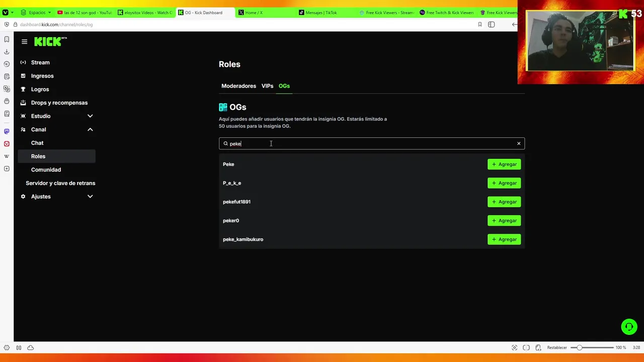
Task: Click the cloud sync status icon
Action: click(x=31, y=347)
